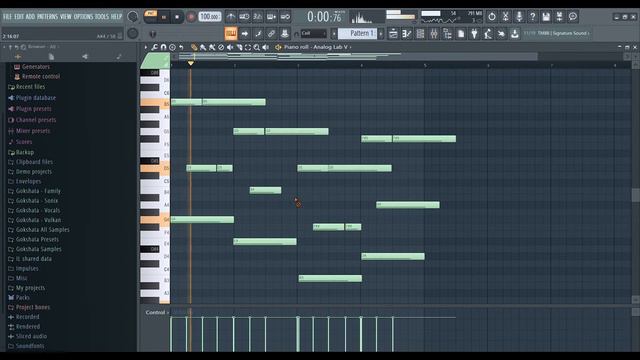Open the Pattern 1 selector

[x=358, y=33]
